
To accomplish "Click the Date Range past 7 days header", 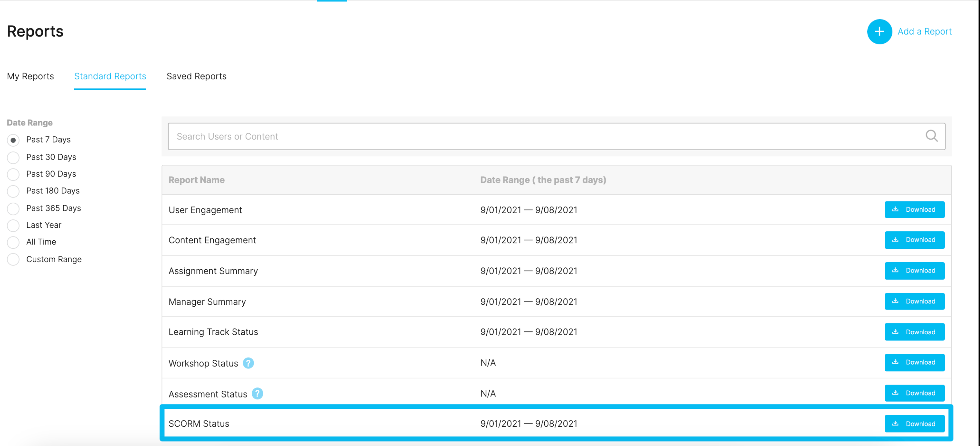I will [543, 180].
